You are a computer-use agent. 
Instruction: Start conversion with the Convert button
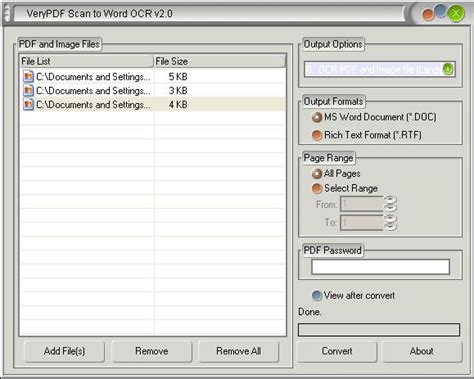click(x=337, y=351)
